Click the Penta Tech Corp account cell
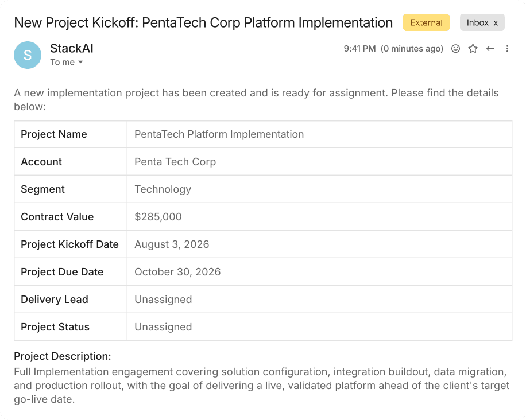Viewport: 526px width, 420px height. pyautogui.click(x=319, y=162)
